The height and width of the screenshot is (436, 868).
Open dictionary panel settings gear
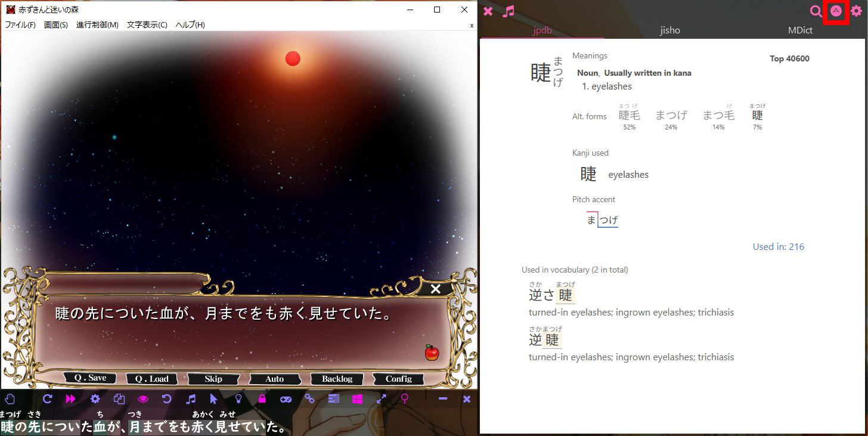coord(856,11)
